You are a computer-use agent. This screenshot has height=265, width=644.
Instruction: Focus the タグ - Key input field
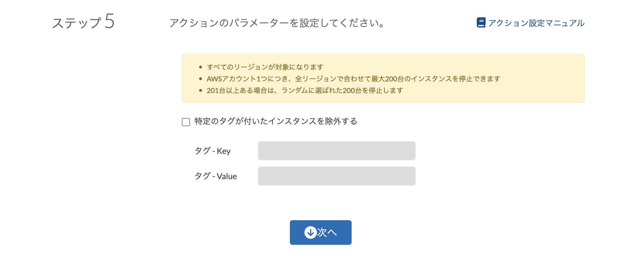(x=336, y=151)
